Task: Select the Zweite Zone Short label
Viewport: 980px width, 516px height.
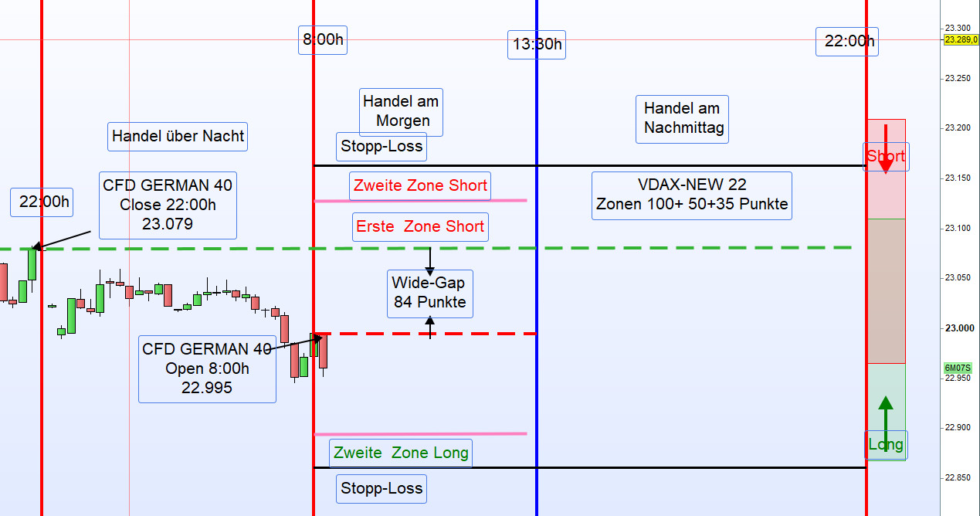Action: pyautogui.click(x=420, y=185)
